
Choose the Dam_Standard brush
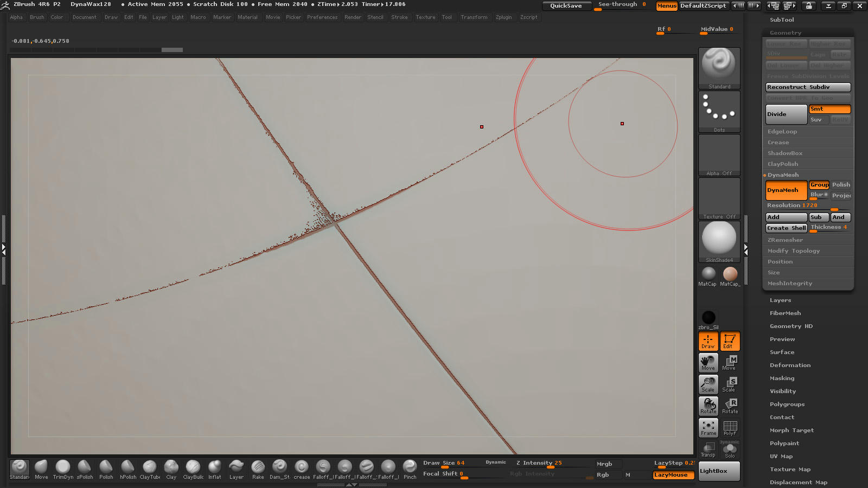[x=280, y=470]
